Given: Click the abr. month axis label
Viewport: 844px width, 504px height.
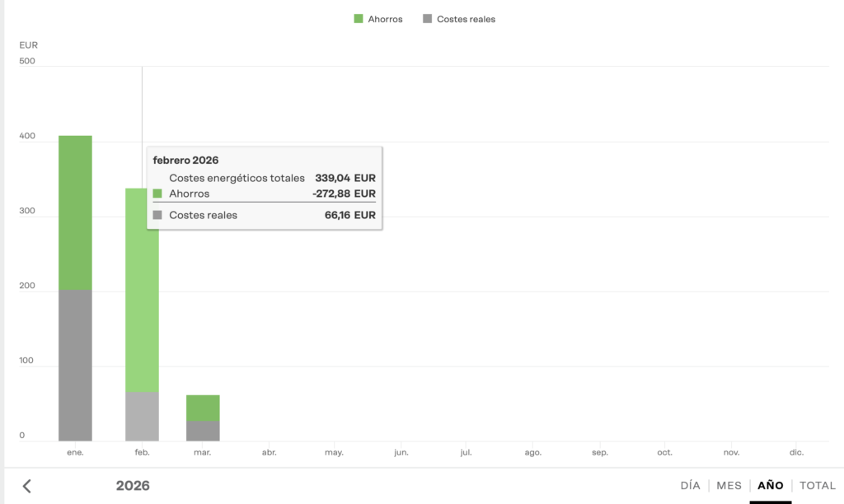Looking at the screenshot, I should tap(269, 453).
